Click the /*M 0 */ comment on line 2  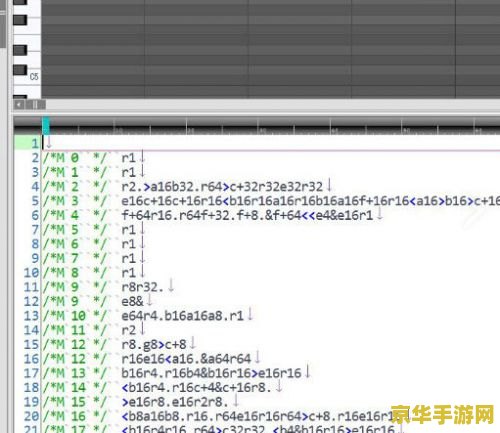(x=75, y=158)
